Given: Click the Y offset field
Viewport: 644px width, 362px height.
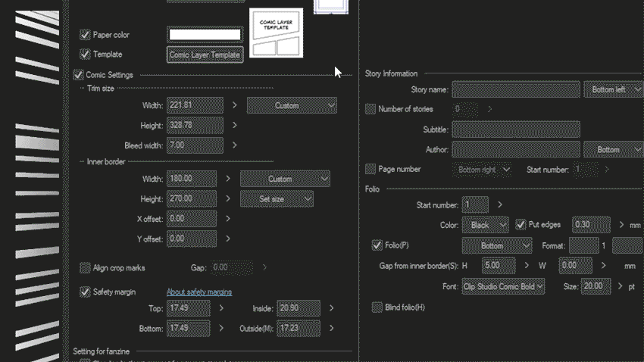Looking at the screenshot, I should (x=192, y=239).
